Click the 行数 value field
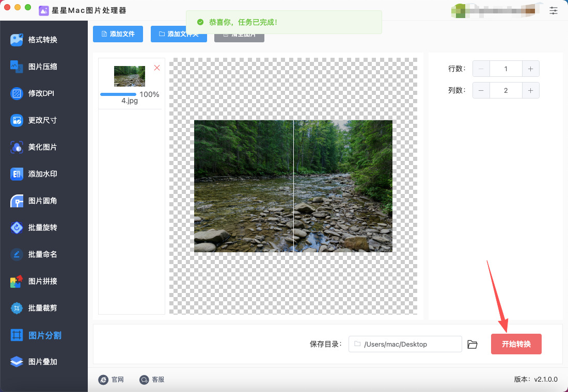Image resolution: width=568 pixels, height=392 pixels. 506,69
